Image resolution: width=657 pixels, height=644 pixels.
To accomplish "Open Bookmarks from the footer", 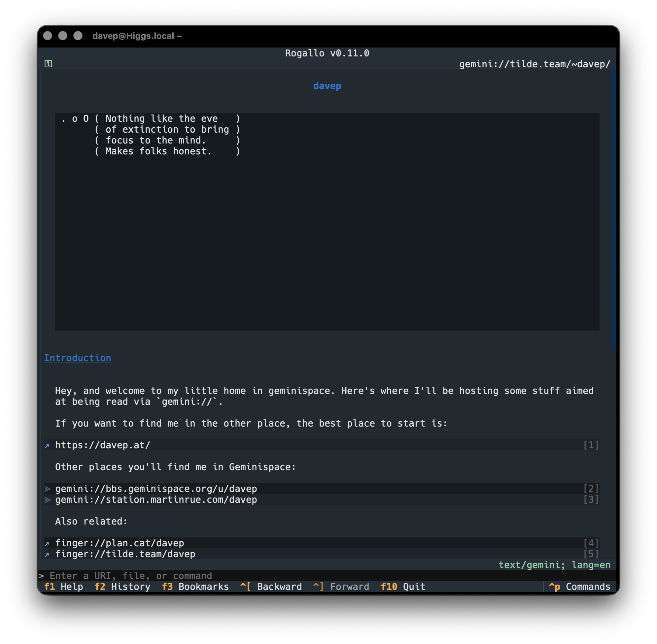I will click(195, 587).
